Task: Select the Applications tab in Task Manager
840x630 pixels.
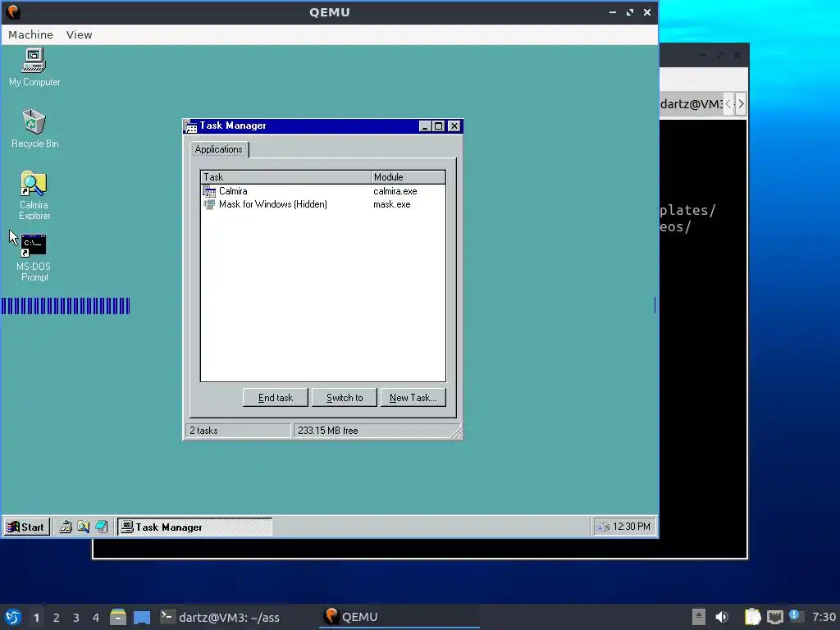Action: click(218, 149)
